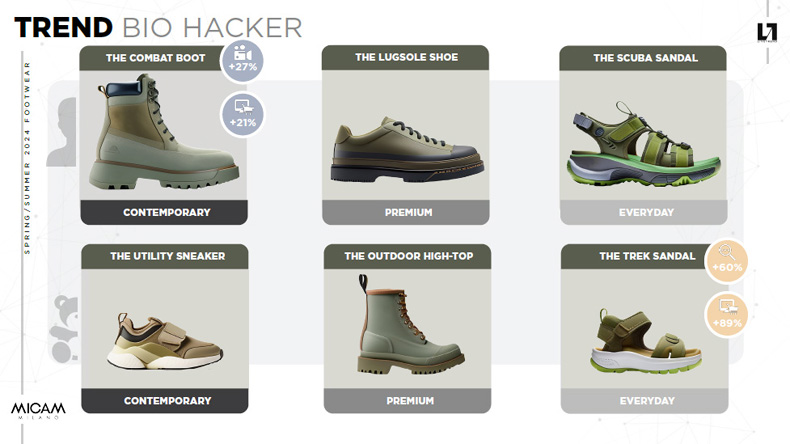790x444 pixels.
Task: Select The Lugsole Shoe header
Action: click(406, 57)
